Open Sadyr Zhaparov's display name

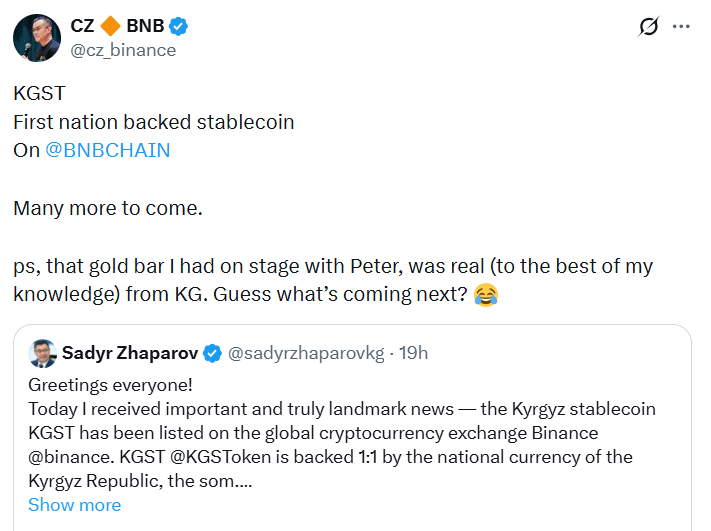[x=130, y=353]
